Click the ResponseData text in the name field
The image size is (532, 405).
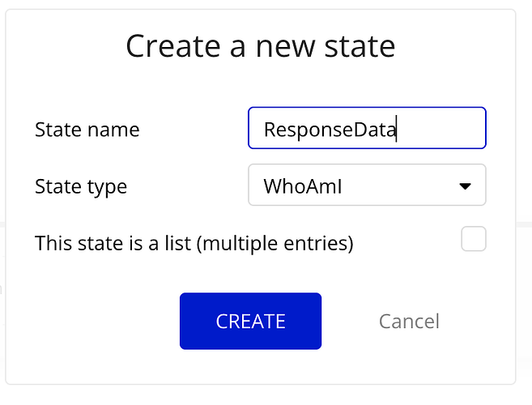[x=330, y=130]
